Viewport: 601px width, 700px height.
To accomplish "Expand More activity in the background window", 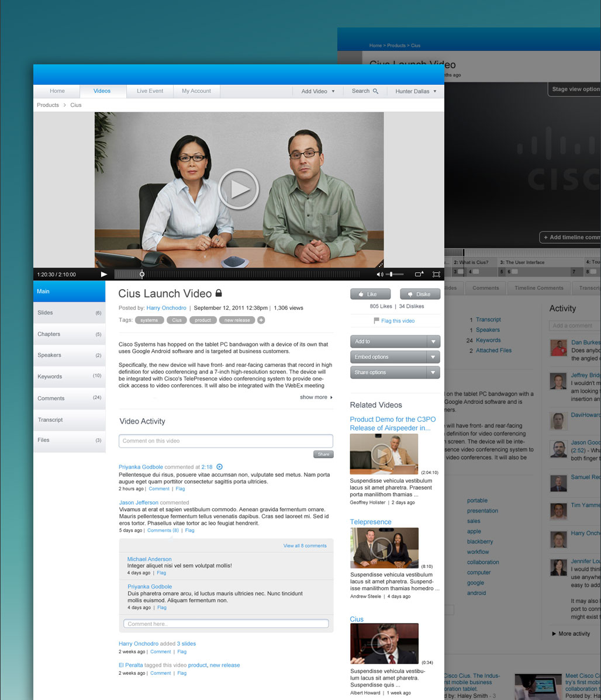I will point(571,633).
